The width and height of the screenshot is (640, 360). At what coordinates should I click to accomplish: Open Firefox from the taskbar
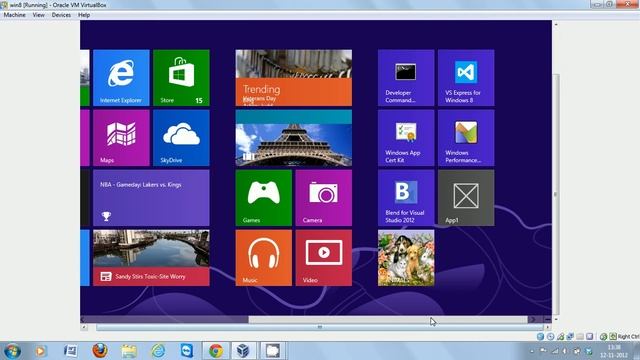(x=100, y=351)
